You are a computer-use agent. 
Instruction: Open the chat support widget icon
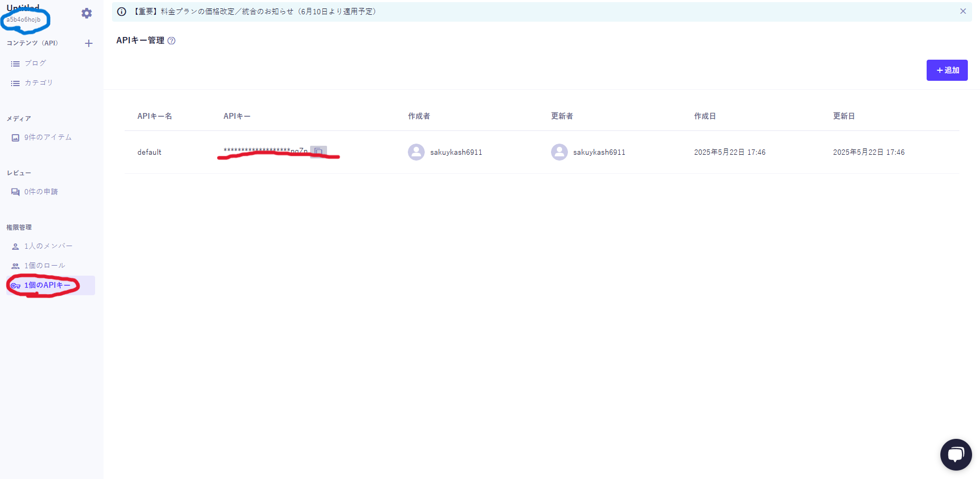click(956, 454)
